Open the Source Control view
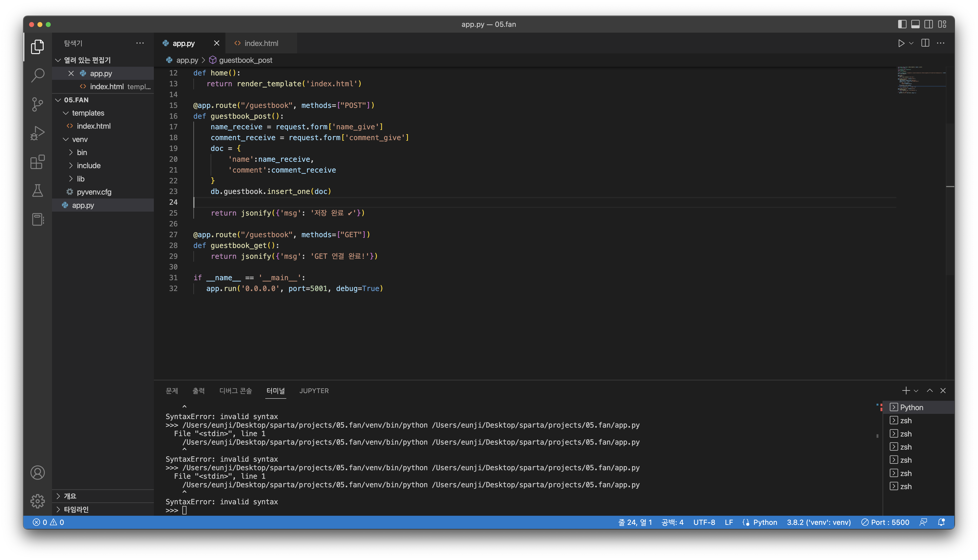 37,104
